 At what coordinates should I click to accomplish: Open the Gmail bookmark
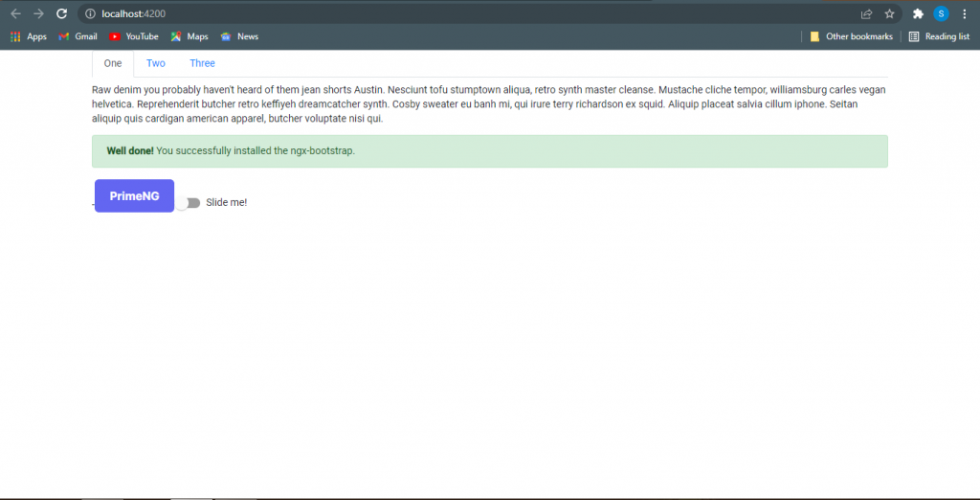78,36
